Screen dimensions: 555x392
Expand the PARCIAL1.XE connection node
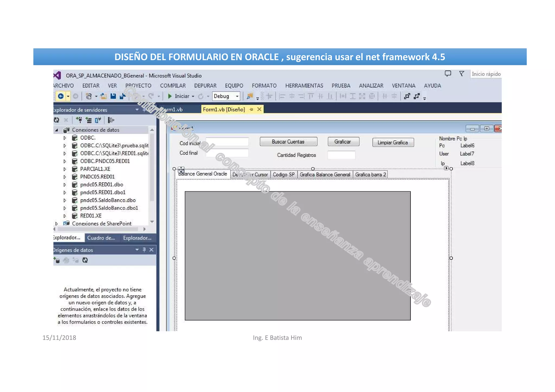(65, 169)
